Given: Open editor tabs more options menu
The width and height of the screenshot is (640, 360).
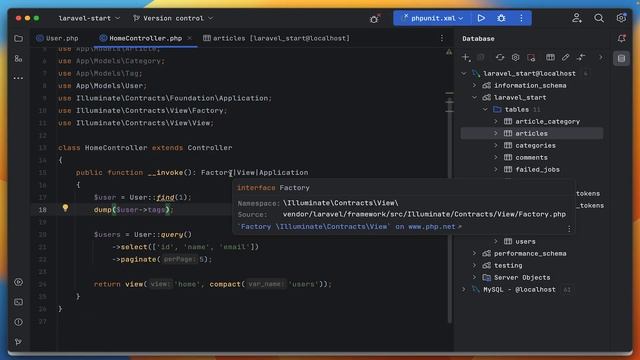Looking at the screenshot, I should pos(442,38).
